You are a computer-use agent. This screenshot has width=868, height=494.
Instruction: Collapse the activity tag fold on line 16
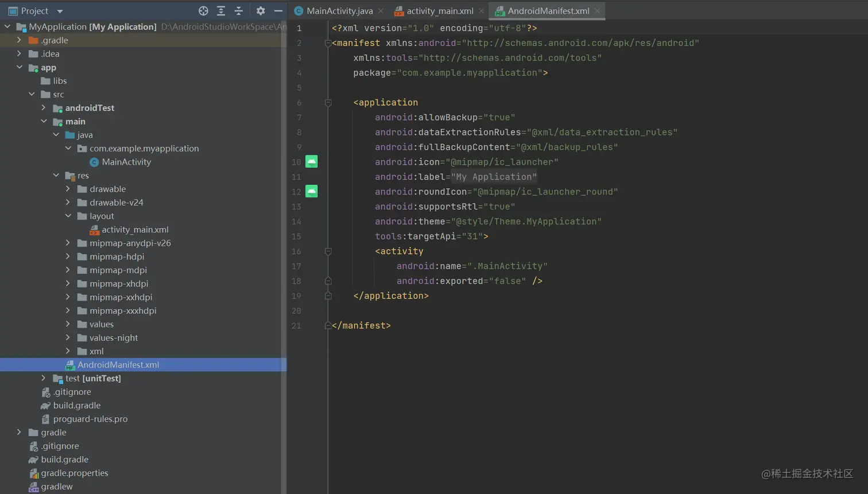click(328, 251)
